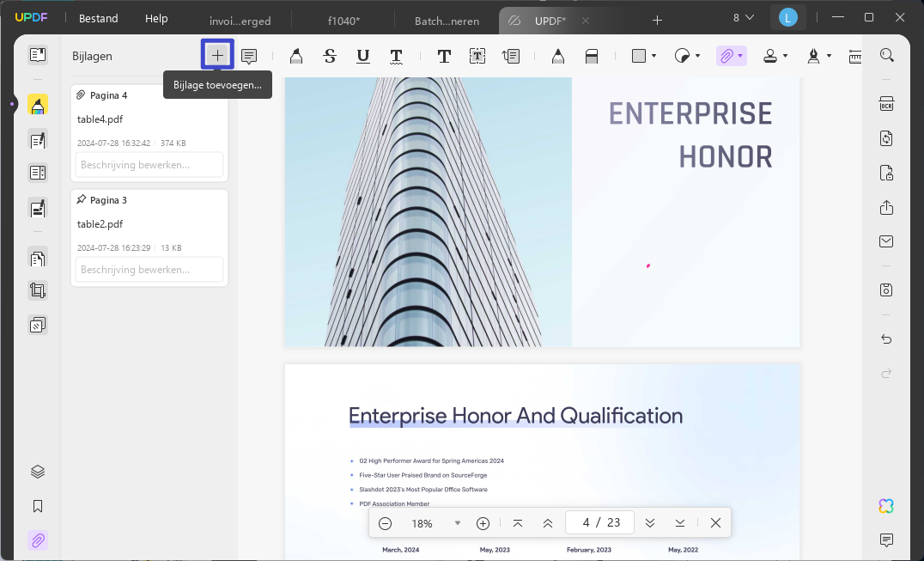Open the rectangle shape dropdown arrow
Screen dimensions: 924x561
coord(654,56)
